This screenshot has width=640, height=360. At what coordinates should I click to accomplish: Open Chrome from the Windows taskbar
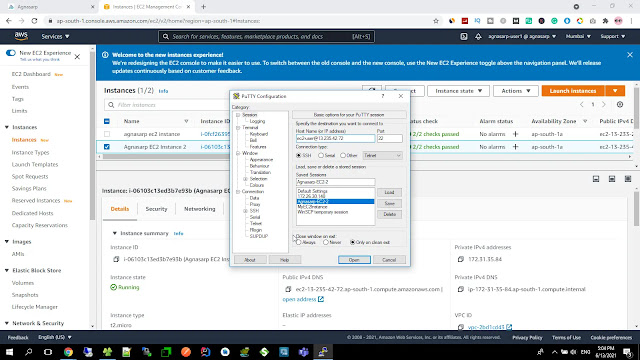(x=68, y=352)
